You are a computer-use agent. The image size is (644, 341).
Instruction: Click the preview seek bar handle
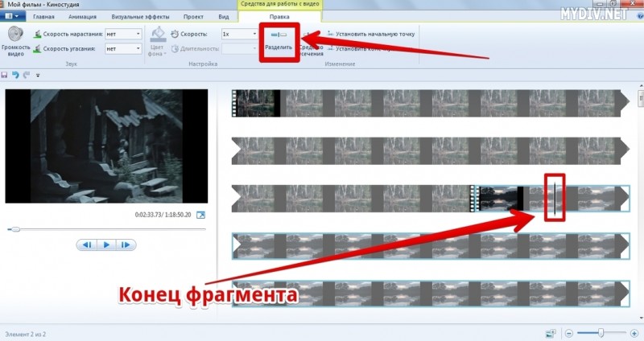15,229
